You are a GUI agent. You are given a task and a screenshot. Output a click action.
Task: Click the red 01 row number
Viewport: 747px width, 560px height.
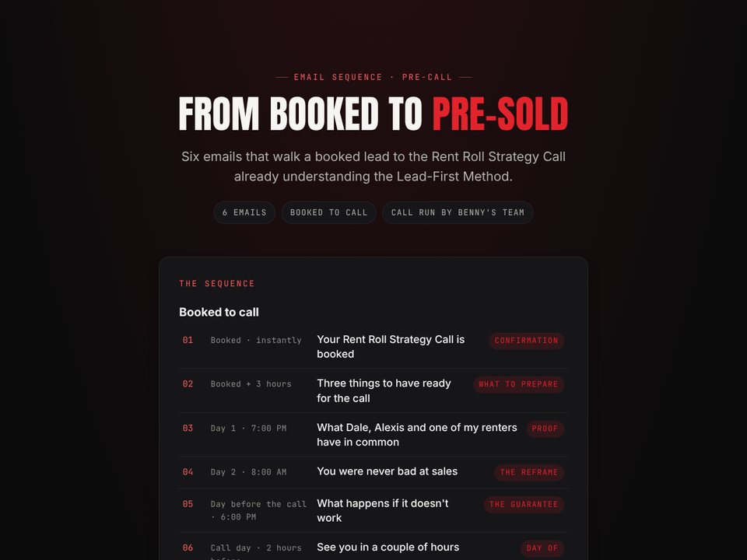[188, 340]
